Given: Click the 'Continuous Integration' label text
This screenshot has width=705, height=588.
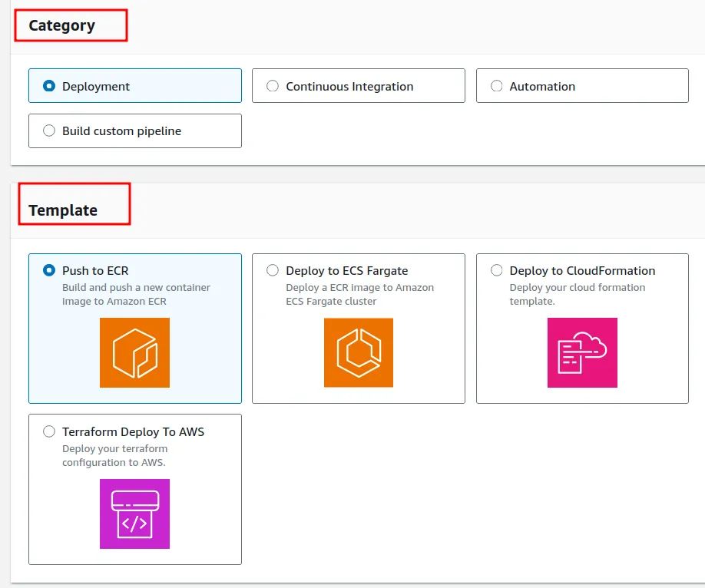Looking at the screenshot, I should [x=349, y=86].
